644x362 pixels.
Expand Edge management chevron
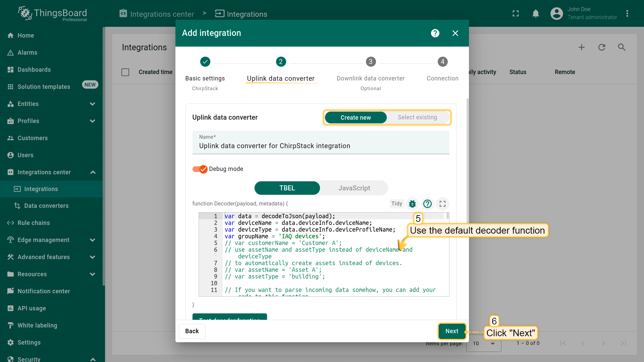(93, 240)
